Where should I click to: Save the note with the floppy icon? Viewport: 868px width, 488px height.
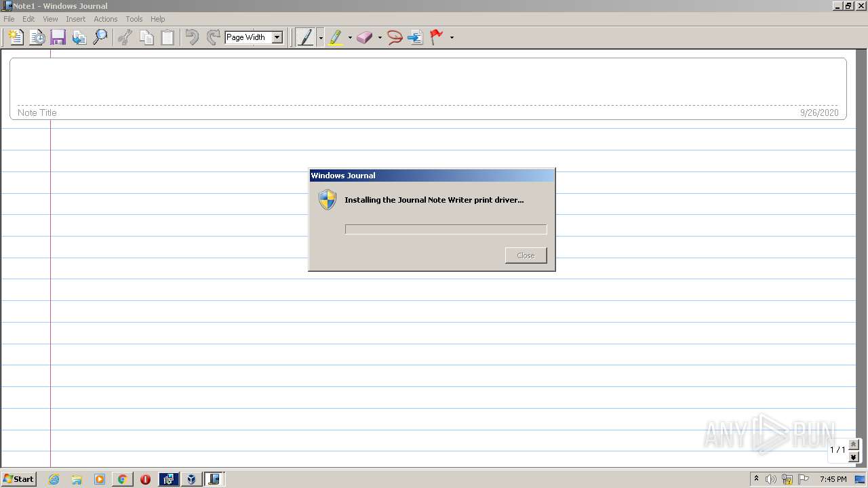58,37
